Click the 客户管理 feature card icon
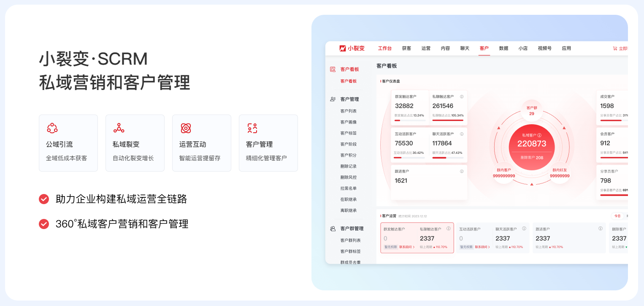Viewport: 644px width, 306px height. 252,128
